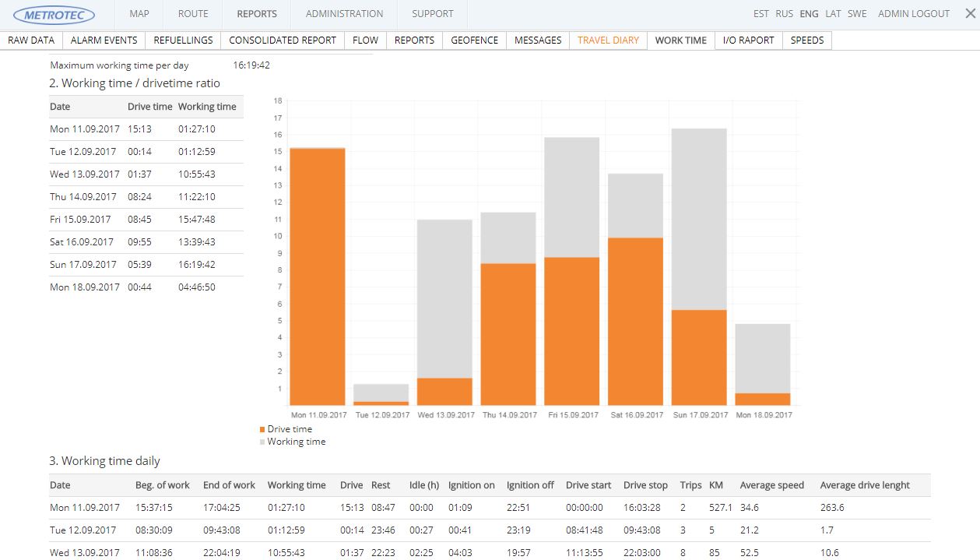Open the SUPPORT menu
The image size is (980, 560).
click(x=432, y=13)
